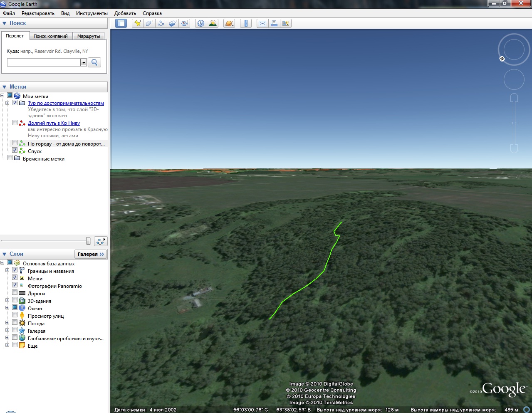Viewport: 532px width, 413px height.
Task: Open the Вид menu
Action: click(x=65, y=13)
